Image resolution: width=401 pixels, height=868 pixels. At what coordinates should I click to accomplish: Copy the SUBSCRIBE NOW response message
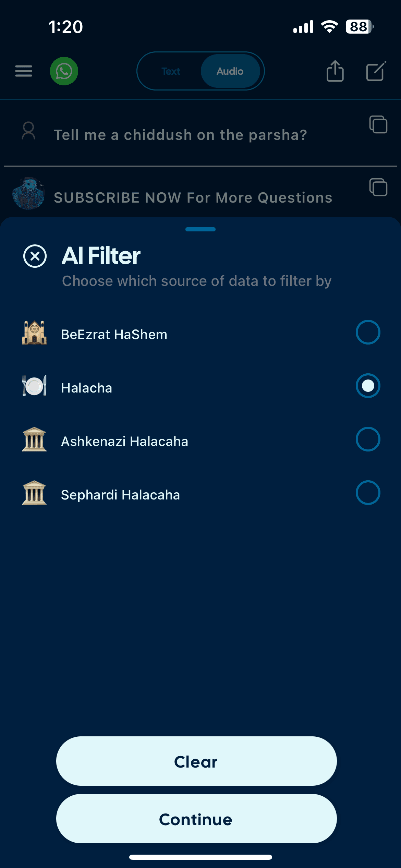point(378,187)
